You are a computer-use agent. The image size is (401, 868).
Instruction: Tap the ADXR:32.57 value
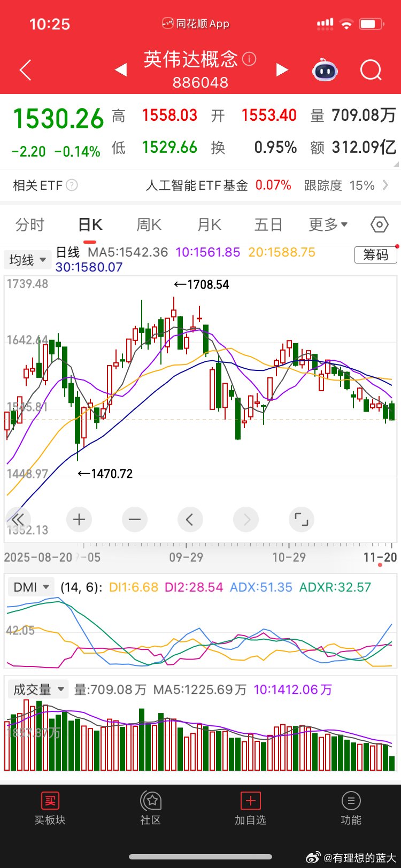pos(335,587)
